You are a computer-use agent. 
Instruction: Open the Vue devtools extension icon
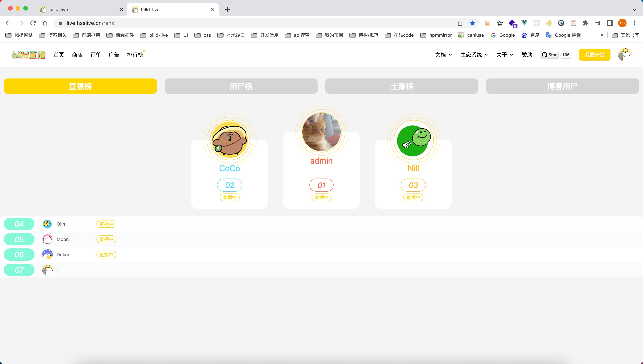[x=524, y=23]
